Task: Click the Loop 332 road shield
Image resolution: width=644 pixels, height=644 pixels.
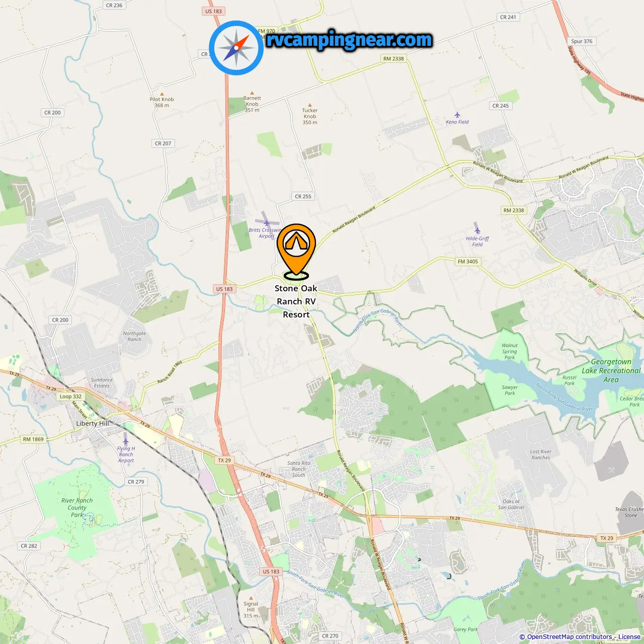Action: 70,396
